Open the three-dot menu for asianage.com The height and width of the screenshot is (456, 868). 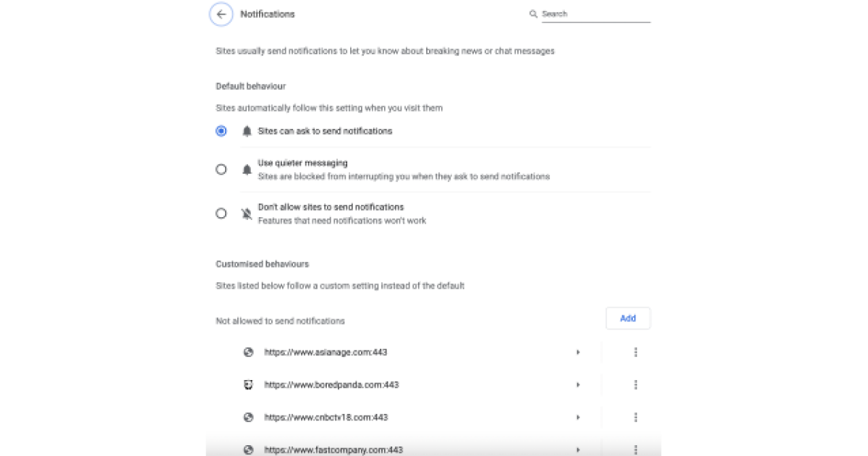click(x=635, y=352)
